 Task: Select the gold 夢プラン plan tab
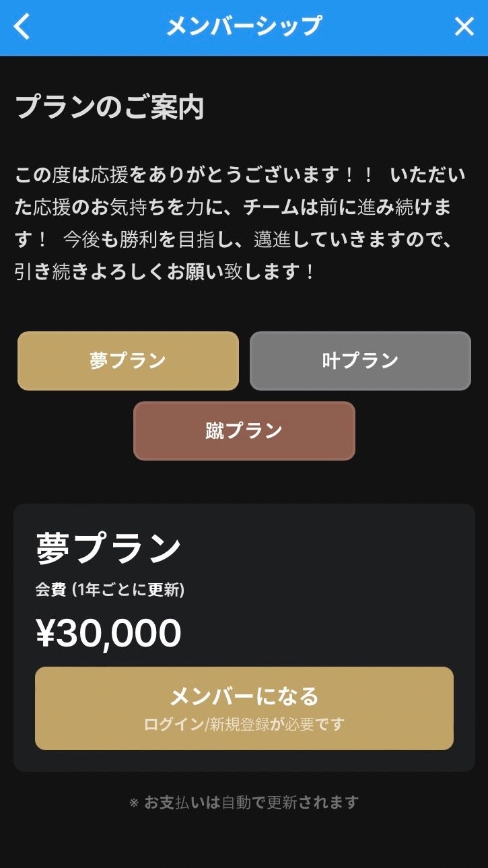pyautogui.click(x=128, y=361)
